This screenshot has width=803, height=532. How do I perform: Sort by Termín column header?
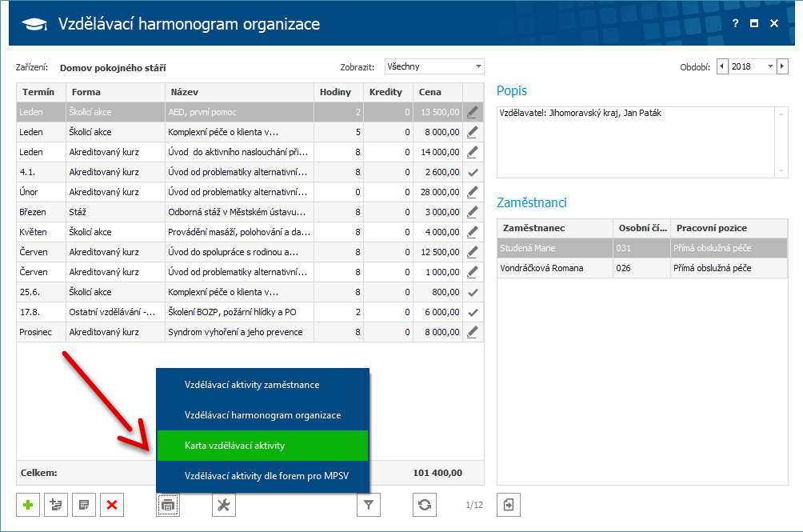41,92
